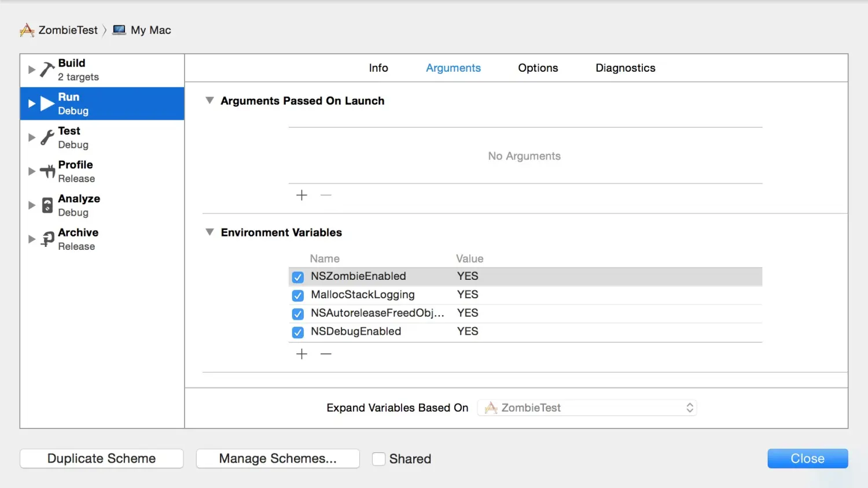Click the Name column header
The width and height of the screenshot is (868, 488).
(325, 258)
